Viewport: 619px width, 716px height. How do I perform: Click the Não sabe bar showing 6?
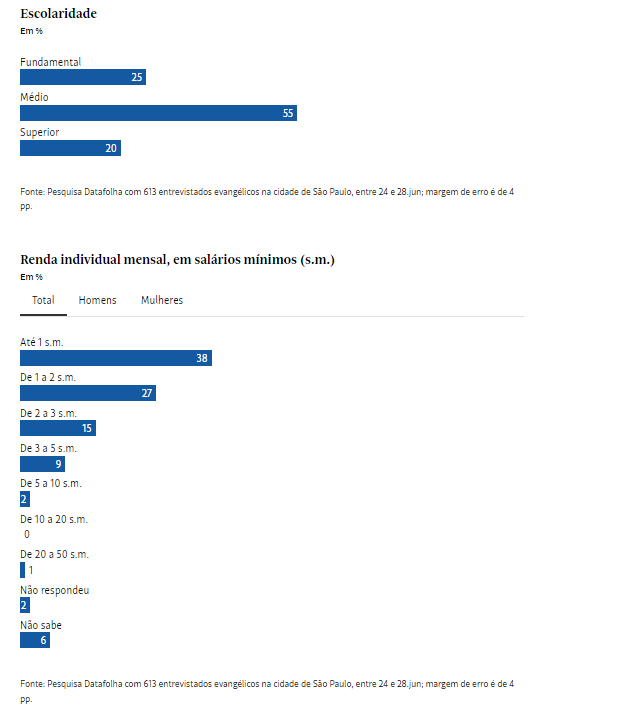(34, 640)
